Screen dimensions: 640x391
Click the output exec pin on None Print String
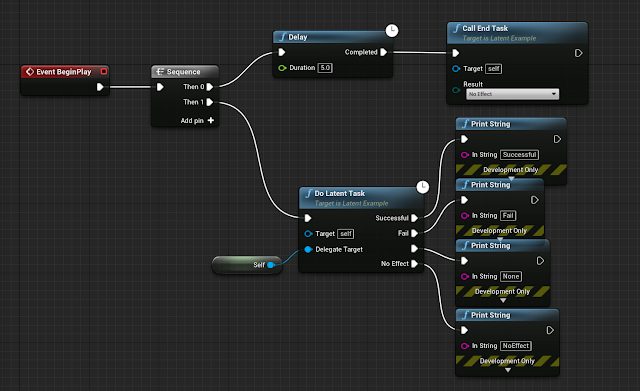click(x=540, y=261)
